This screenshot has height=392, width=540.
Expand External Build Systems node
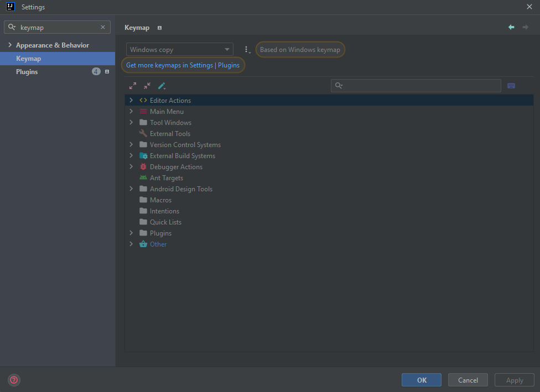pyautogui.click(x=131, y=155)
